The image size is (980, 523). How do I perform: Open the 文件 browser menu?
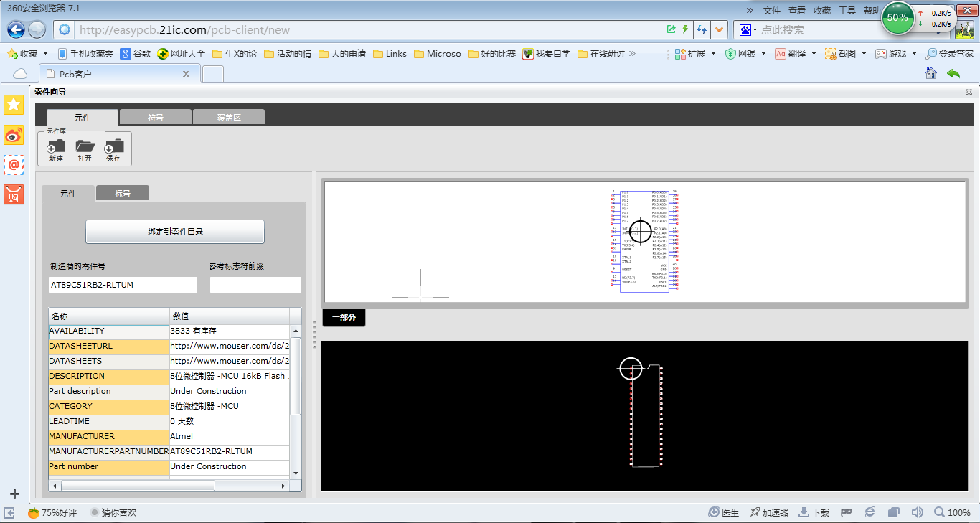coord(772,10)
